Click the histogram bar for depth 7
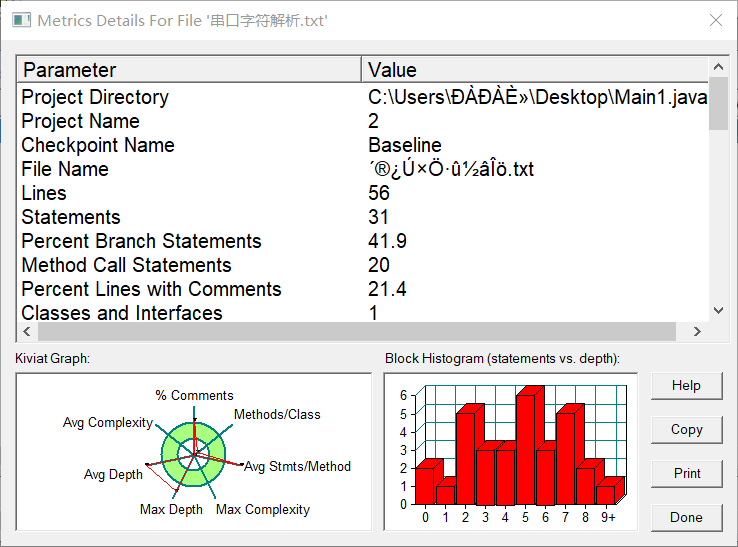Viewport: 738px width, 547px height. coord(565,459)
